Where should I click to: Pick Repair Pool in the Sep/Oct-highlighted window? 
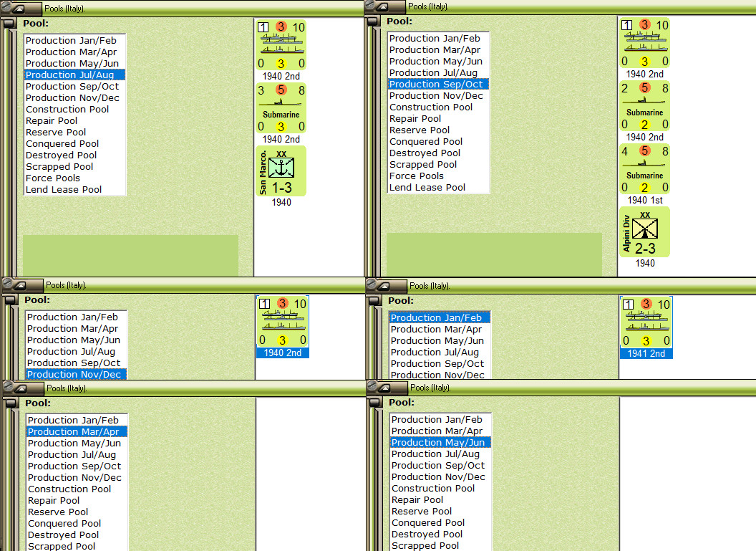(x=438, y=119)
